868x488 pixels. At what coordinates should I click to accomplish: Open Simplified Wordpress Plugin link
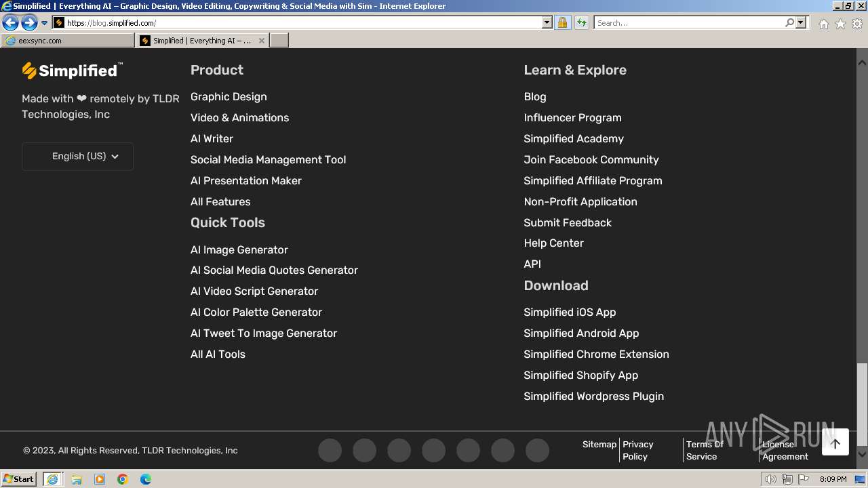[593, 396]
